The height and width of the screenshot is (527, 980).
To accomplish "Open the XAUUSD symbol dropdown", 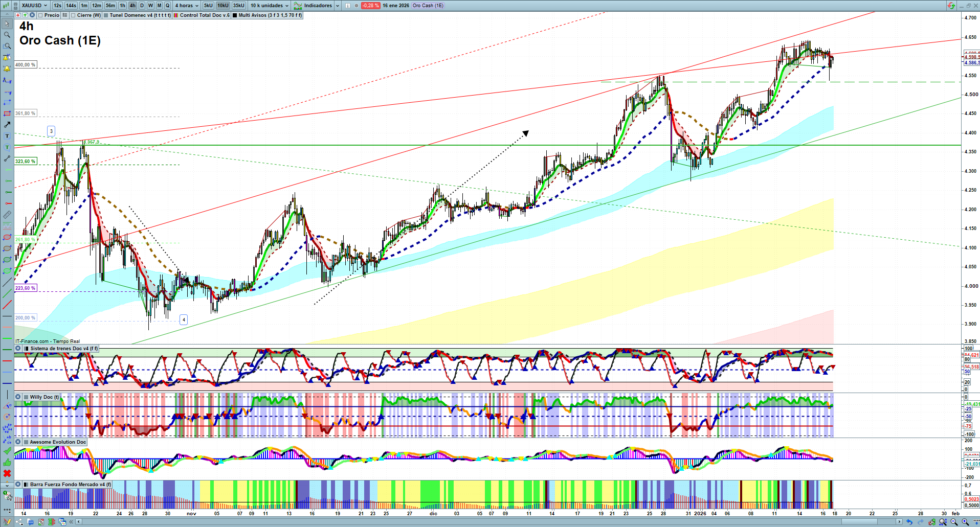I will [34, 6].
